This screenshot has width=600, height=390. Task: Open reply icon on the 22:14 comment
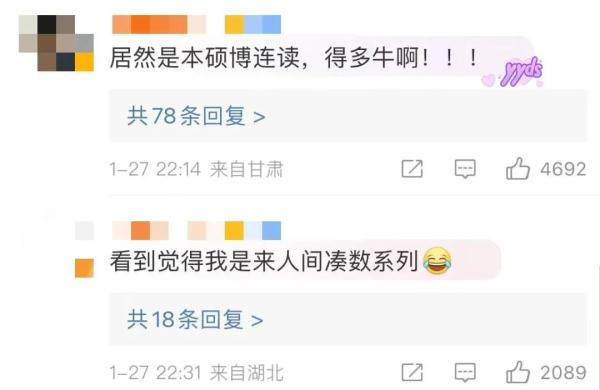click(x=465, y=169)
